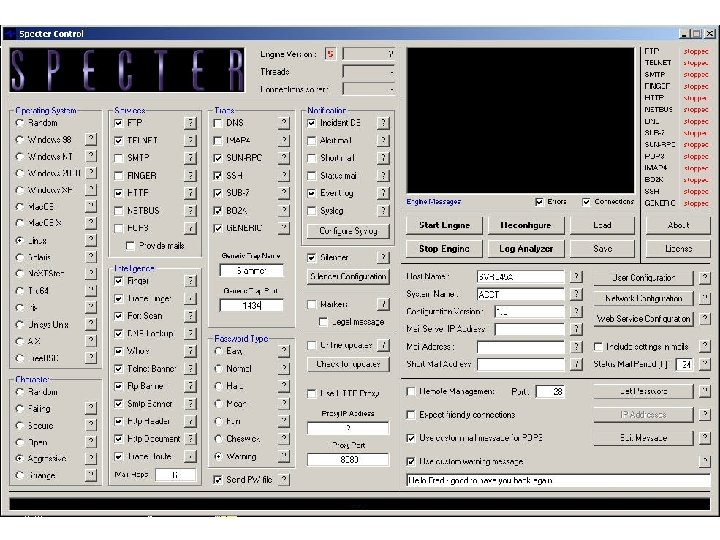The image size is (720, 540).
Task: Show help for HTTP service
Action: [190, 193]
